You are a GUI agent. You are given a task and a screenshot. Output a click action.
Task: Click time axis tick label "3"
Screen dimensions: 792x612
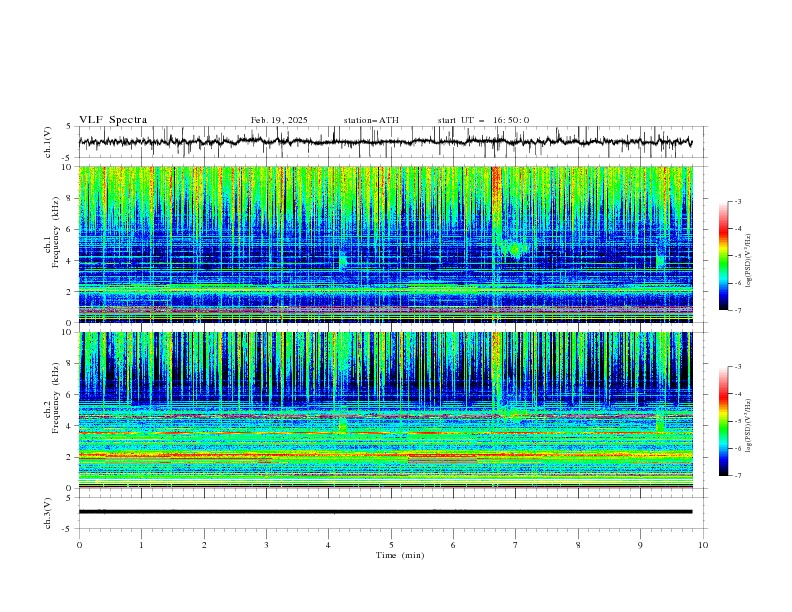coord(266,545)
